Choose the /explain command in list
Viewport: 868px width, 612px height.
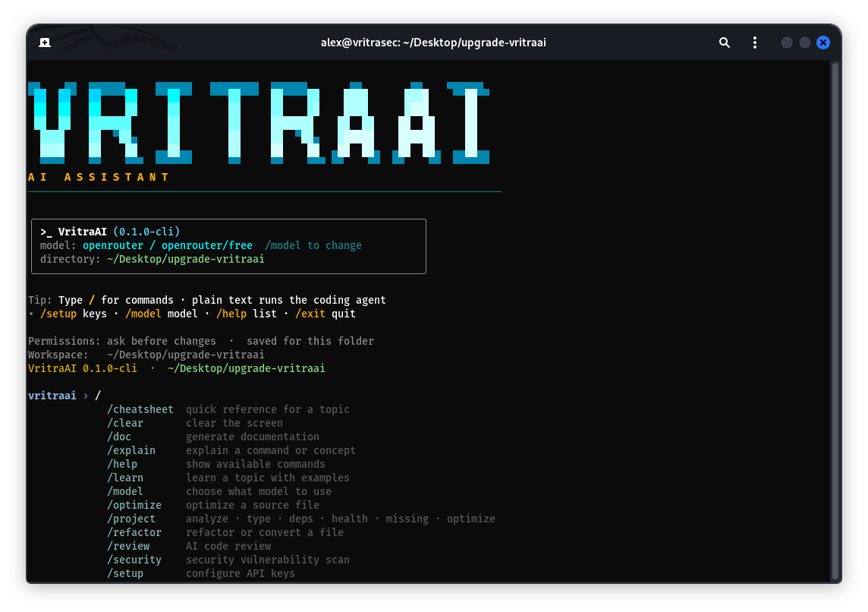pos(131,450)
